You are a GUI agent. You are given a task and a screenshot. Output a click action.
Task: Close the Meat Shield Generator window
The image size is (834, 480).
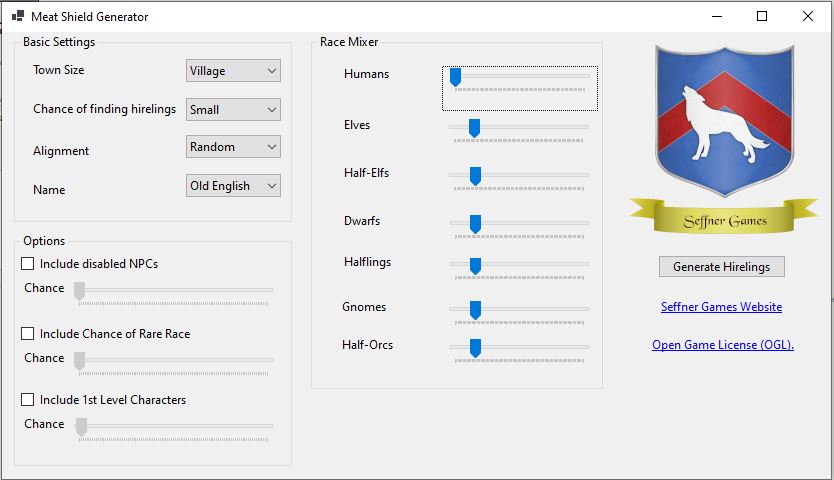pyautogui.click(x=807, y=16)
